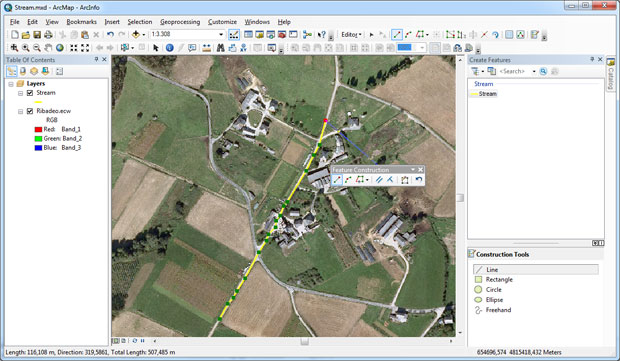Viewport: 620px width, 361px height.
Task: Collapse the Ribadeo.ecw layer tree node
Action: click(x=20, y=112)
